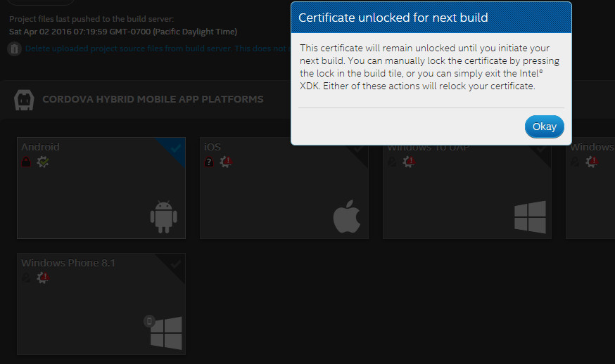Click iOS certificate question lock icon
The image size is (615, 364).
[209, 162]
